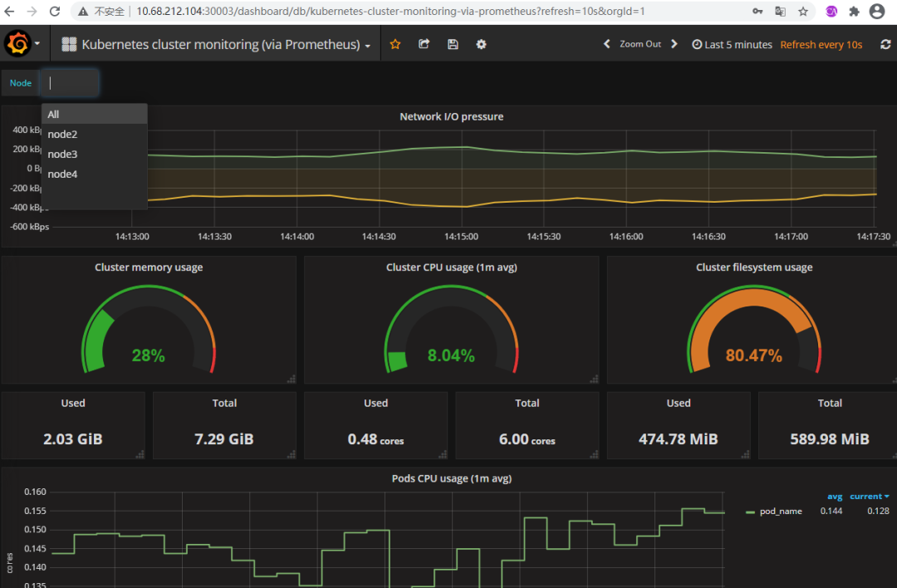
Task: Sort legend by current column
Action: coord(869,497)
